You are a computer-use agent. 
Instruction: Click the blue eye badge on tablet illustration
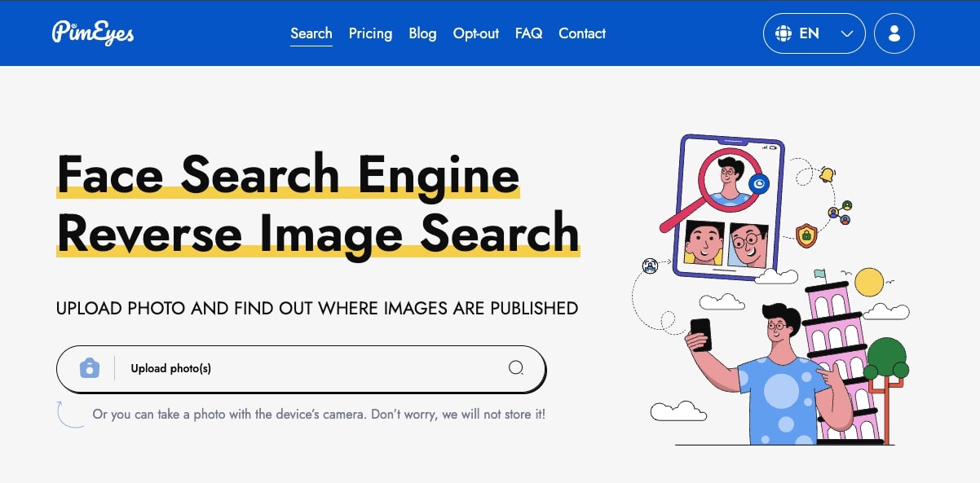(759, 185)
